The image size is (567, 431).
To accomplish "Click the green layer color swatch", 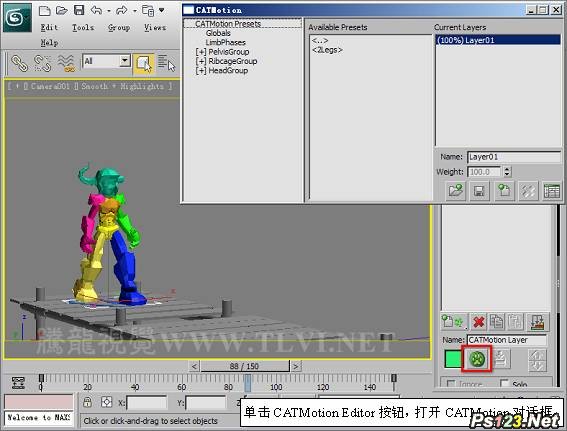I will point(453,359).
